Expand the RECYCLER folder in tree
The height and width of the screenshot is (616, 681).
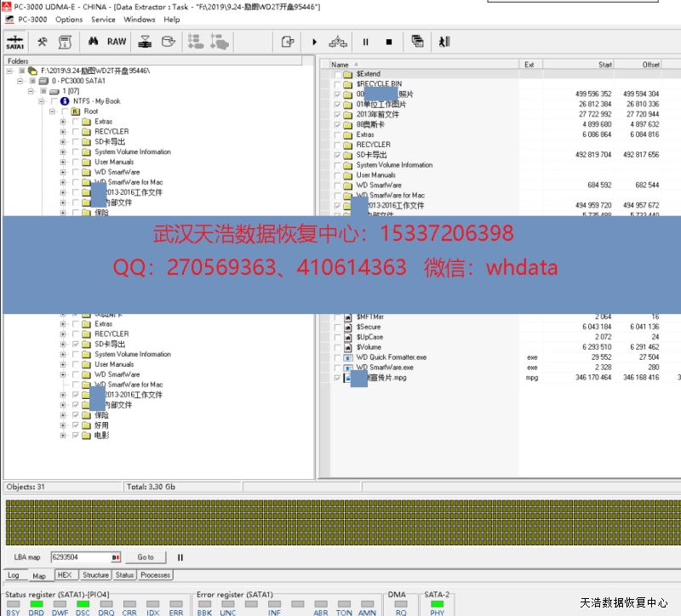click(x=63, y=132)
